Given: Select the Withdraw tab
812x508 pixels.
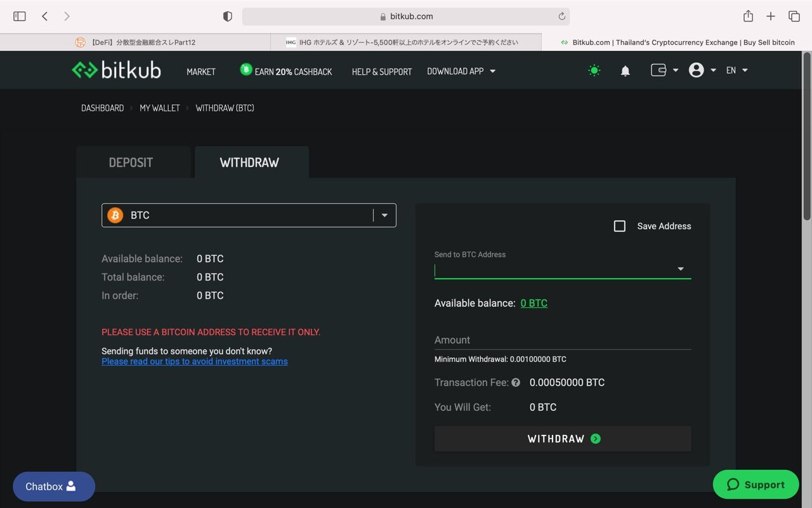Looking at the screenshot, I should click(252, 162).
